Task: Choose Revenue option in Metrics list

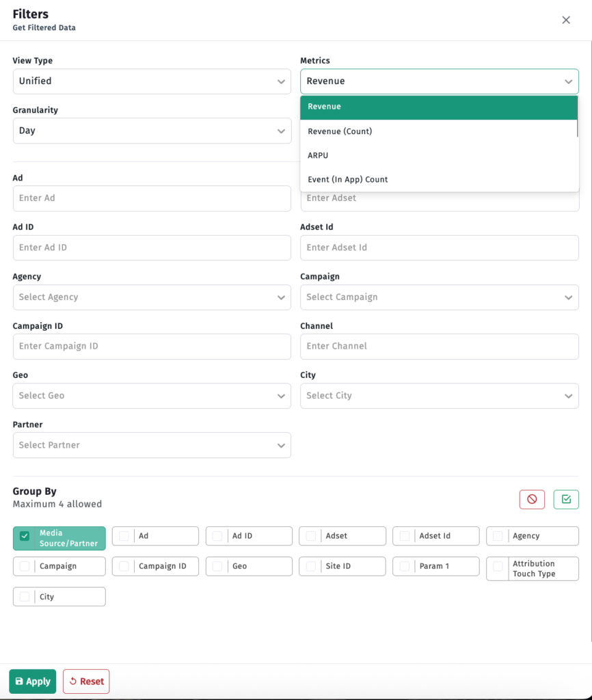Action: click(438, 107)
